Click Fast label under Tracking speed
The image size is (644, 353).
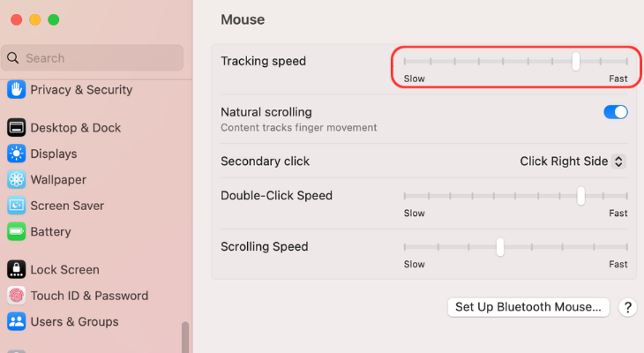pyautogui.click(x=618, y=79)
